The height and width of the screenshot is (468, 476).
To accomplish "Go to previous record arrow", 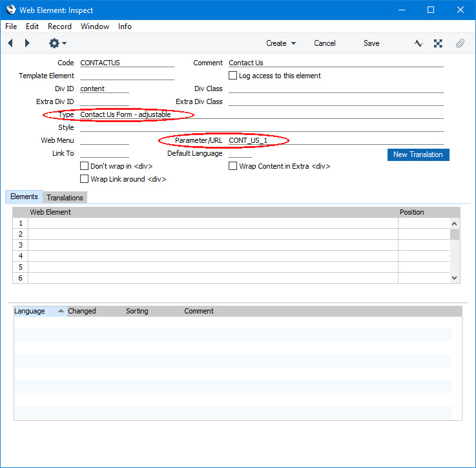I will pos(10,43).
